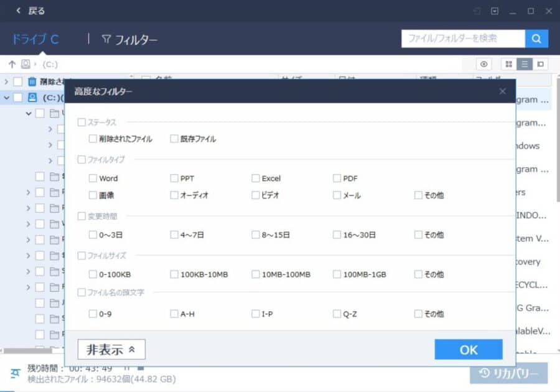This screenshot has width=560, height=392.
Task: Stop the scan with the stop icon
Action: coord(141,368)
